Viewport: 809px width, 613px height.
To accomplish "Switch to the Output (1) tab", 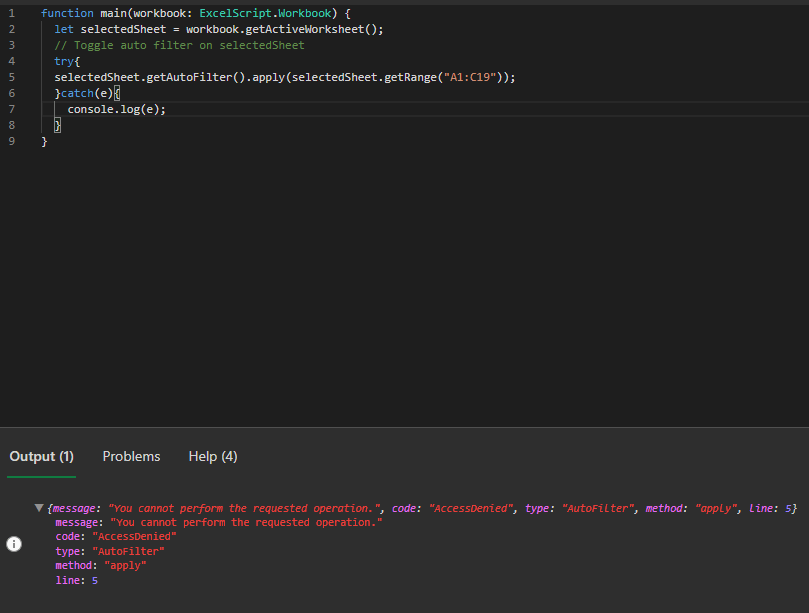I will (41, 457).
